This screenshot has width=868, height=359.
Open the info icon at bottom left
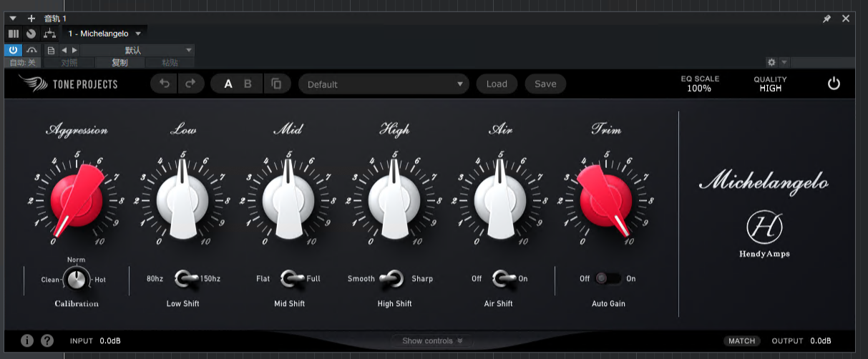[x=27, y=341]
